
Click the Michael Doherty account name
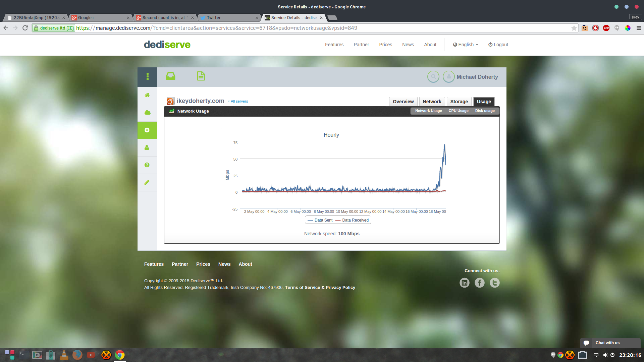pyautogui.click(x=477, y=77)
